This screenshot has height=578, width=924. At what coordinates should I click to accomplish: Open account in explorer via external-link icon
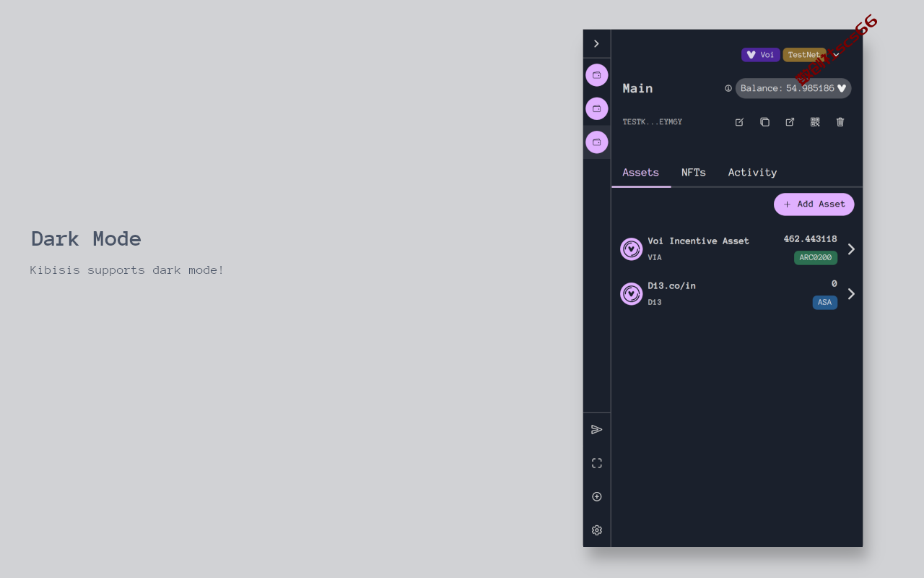[x=790, y=122]
